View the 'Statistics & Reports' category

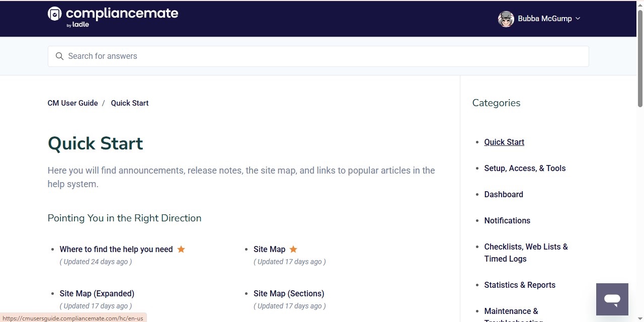tap(520, 285)
